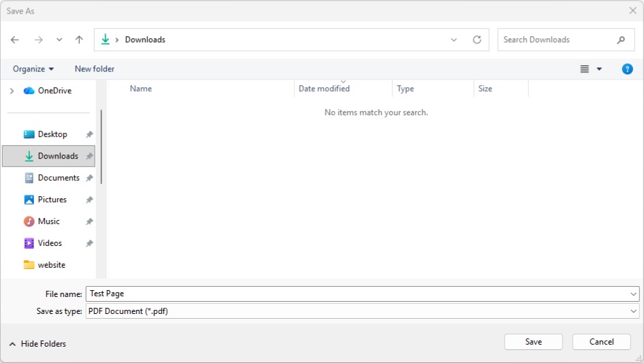Image resolution: width=644 pixels, height=363 pixels.
Task: Open the blue Help icon
Action: pyautogui.click(x=627, y=69)
